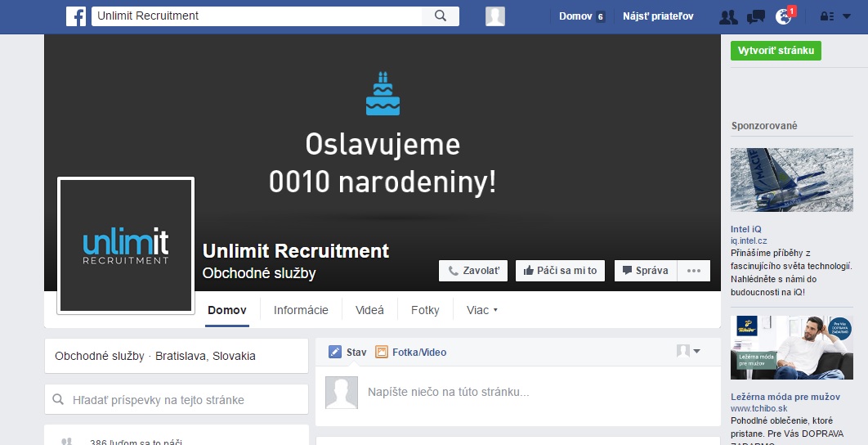This screenshot has height=445, width=868.
Task: Switch to the Fotky tab
Action: 425,310
